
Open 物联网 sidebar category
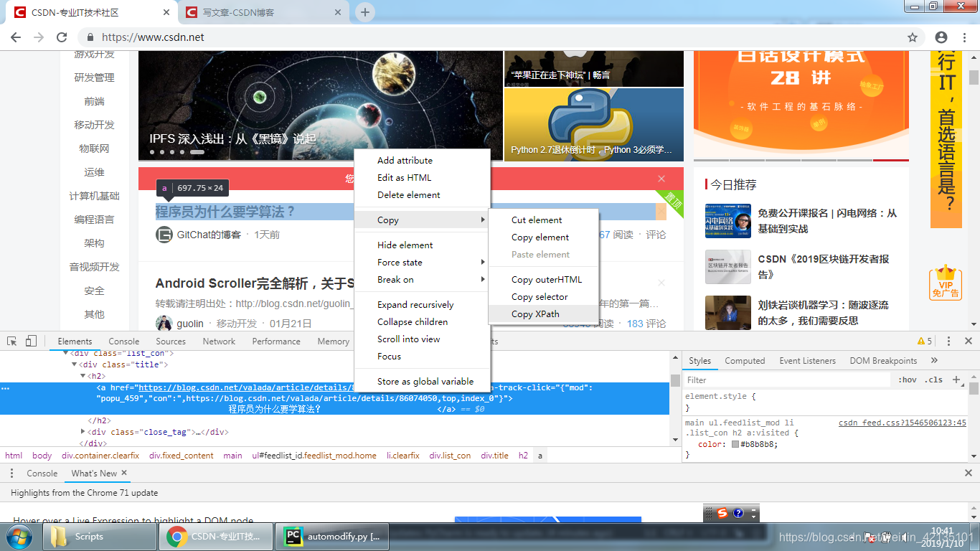pyautogui.click(x=94, y=149)
